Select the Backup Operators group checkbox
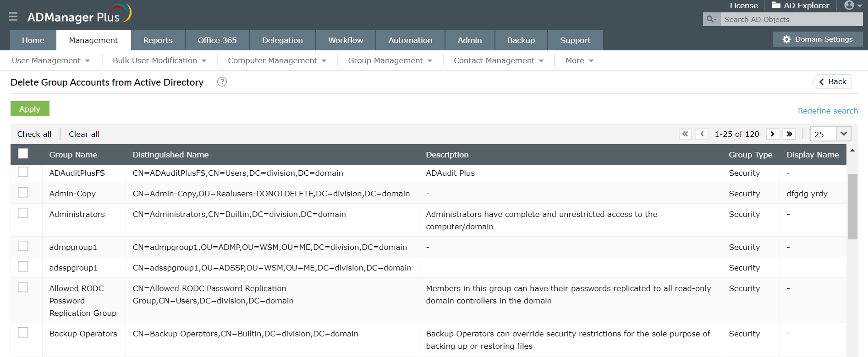Screen dimensions: 868x357 point(23,333)
